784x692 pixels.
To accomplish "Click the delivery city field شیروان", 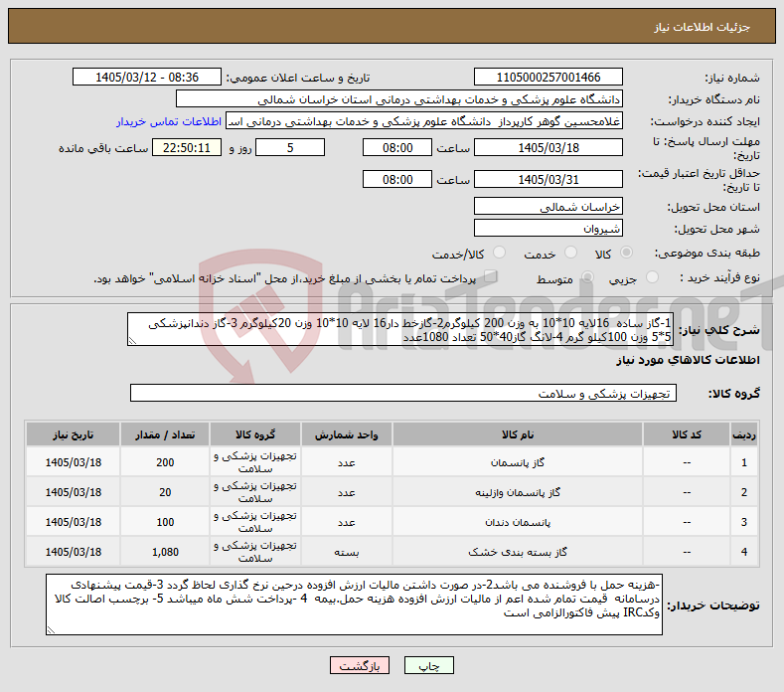I will click(548, 228).
